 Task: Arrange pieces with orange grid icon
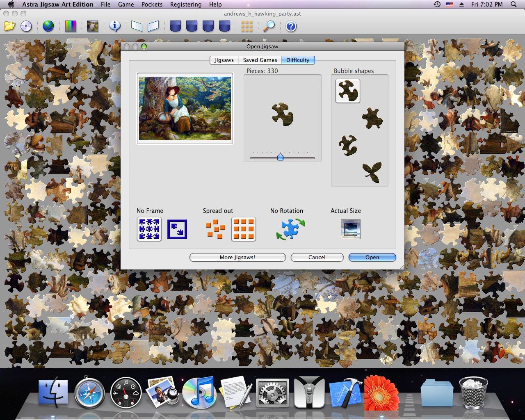(247, 27)
